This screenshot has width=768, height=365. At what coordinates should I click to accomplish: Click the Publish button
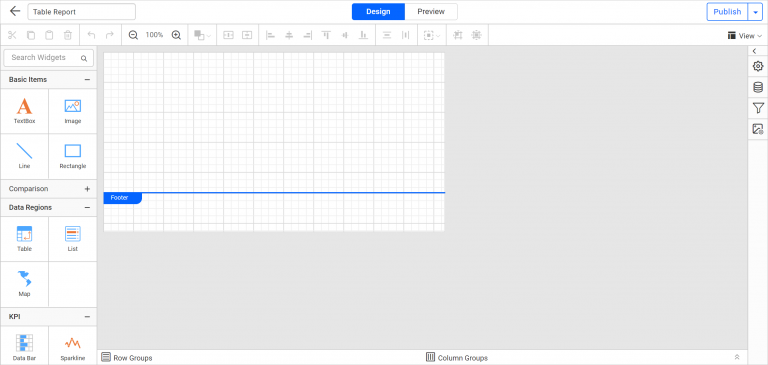coord(727,12)
